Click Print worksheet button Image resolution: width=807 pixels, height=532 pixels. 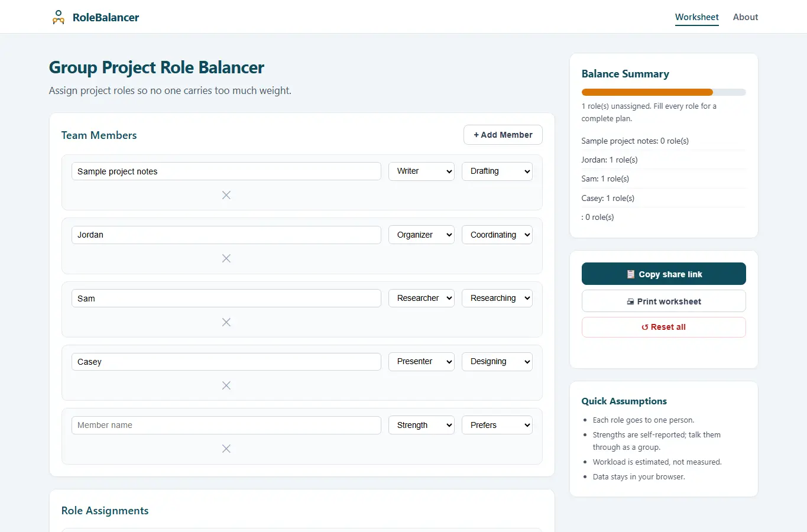[664, 301]
